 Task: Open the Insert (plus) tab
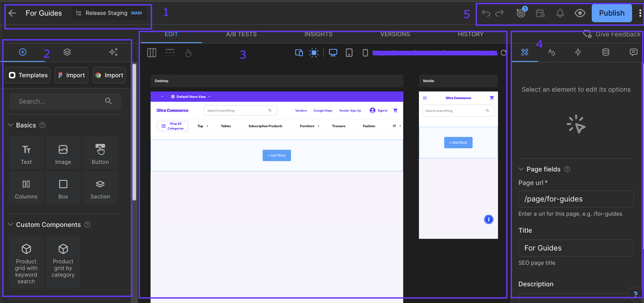tap(22, 52)
